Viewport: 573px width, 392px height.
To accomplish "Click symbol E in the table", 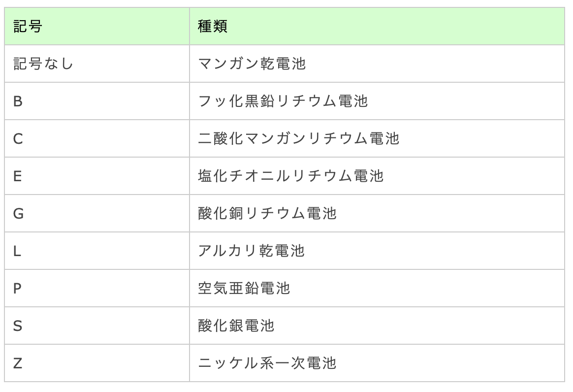I will coord(18,176).
